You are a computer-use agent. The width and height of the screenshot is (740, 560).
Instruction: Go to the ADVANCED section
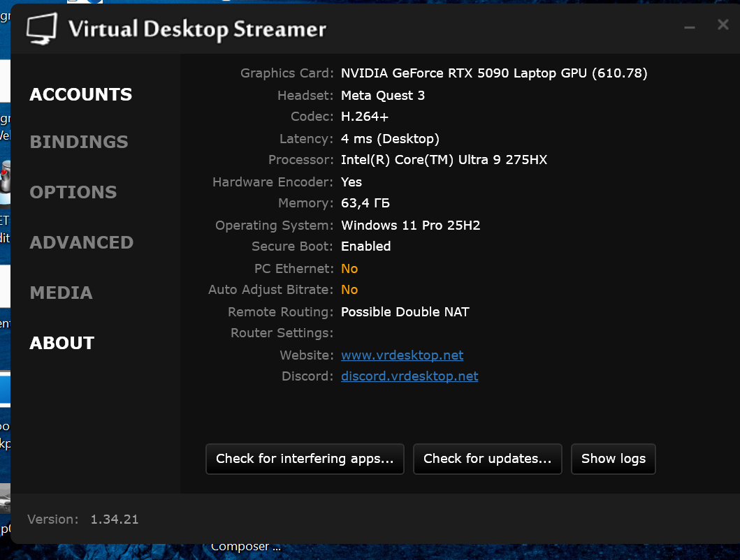(82, 242)
